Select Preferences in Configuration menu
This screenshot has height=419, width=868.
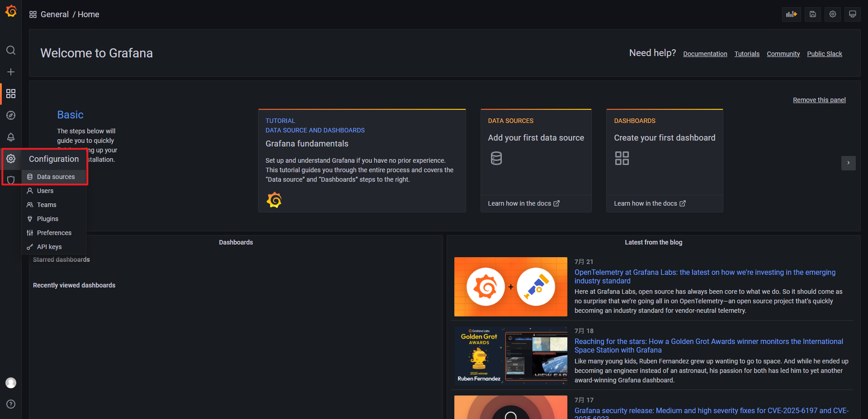(x=54, y=233)
